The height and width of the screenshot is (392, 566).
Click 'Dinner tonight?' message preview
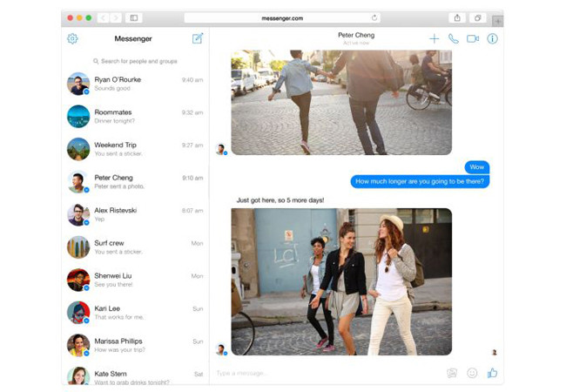point(114,121)
